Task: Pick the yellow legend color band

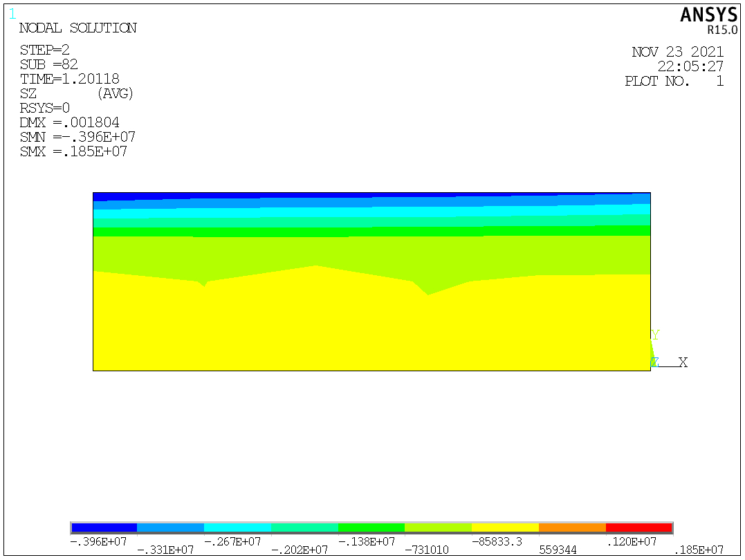Action: [505, 528]
